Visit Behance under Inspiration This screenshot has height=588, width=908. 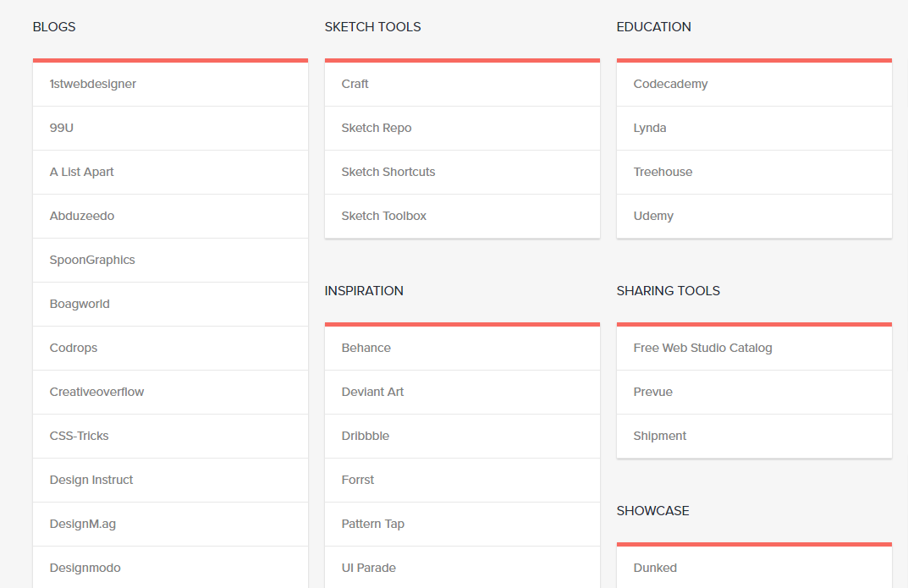pyautogui.click(x=366, y=348)
